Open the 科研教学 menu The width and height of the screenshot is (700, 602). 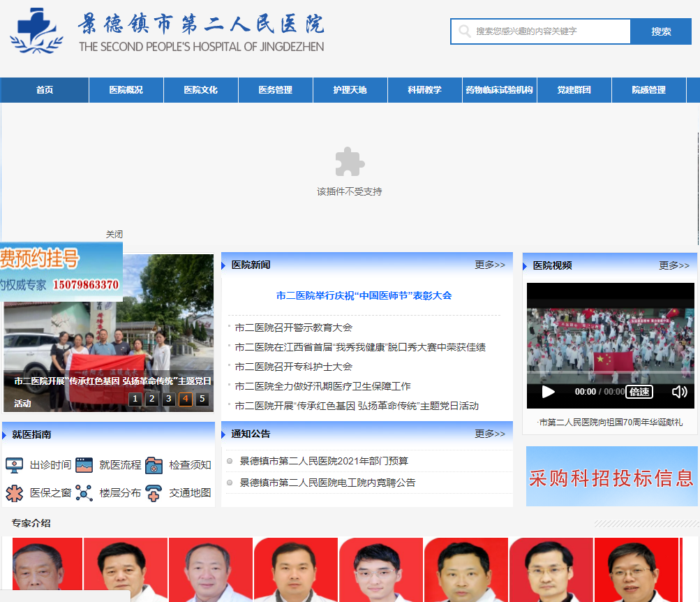pos(424,90)
